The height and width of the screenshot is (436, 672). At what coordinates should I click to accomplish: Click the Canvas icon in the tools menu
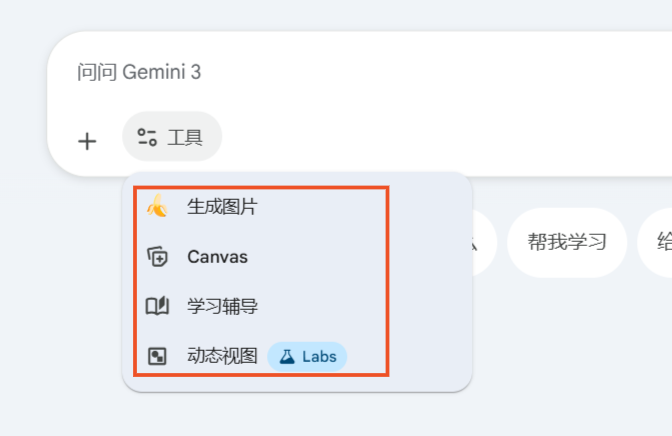(x=157, y=257)
